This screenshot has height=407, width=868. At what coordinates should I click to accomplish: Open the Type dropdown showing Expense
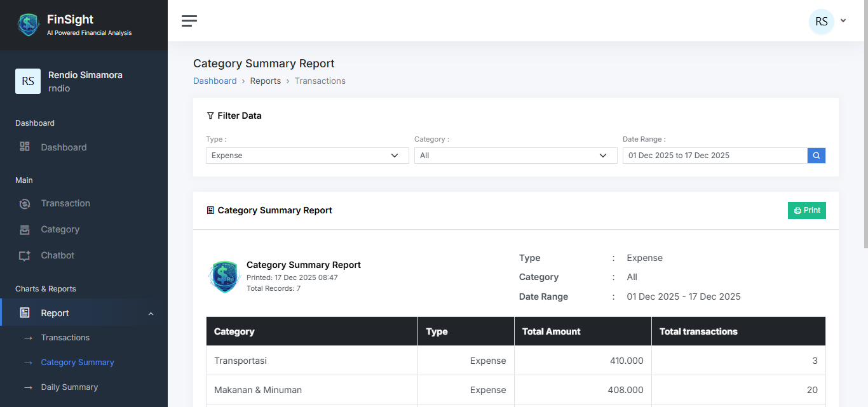(307, 156)
